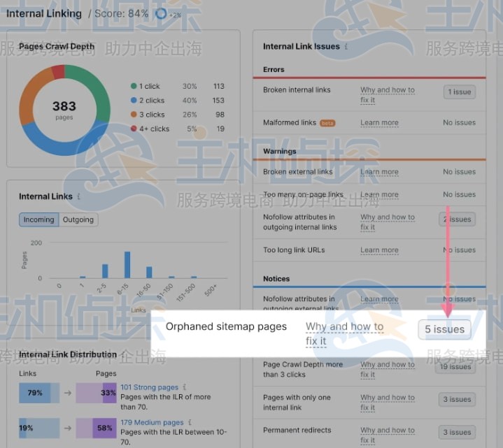Open the 1 issue button for Broken internal links
The width and height of the screenshot is (503, 448).
point(459,92)
